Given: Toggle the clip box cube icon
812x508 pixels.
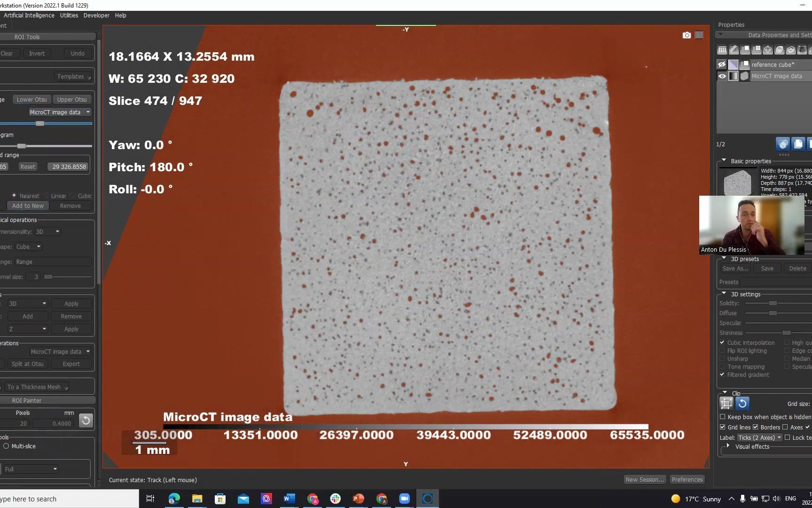Looking at the screenshot, I should pyautogui.click(x=726, y=404).
